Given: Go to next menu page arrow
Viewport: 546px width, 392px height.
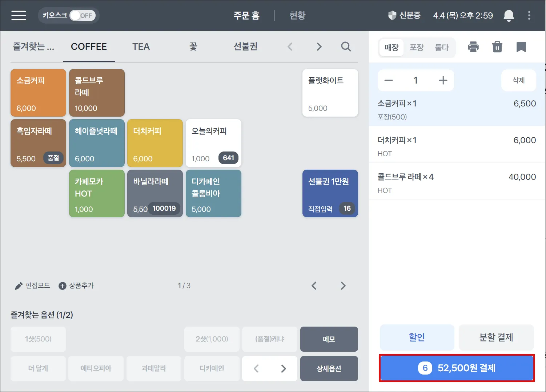Looking at the screenshot, I should point(343,286).
